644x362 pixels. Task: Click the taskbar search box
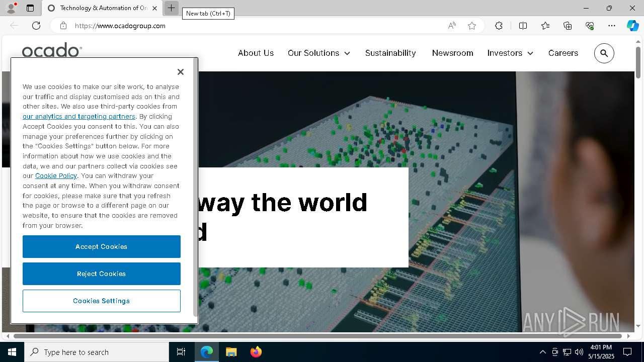[97, 352]
